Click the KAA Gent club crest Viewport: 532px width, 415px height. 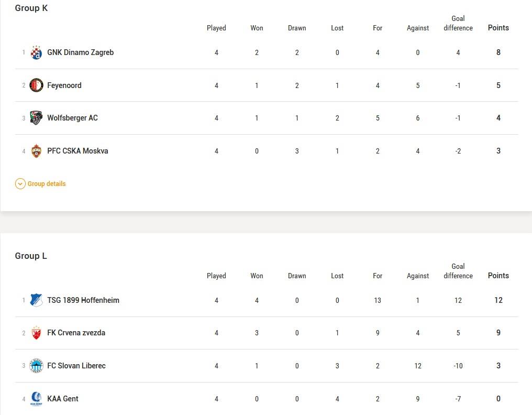(x=36, y=399)
